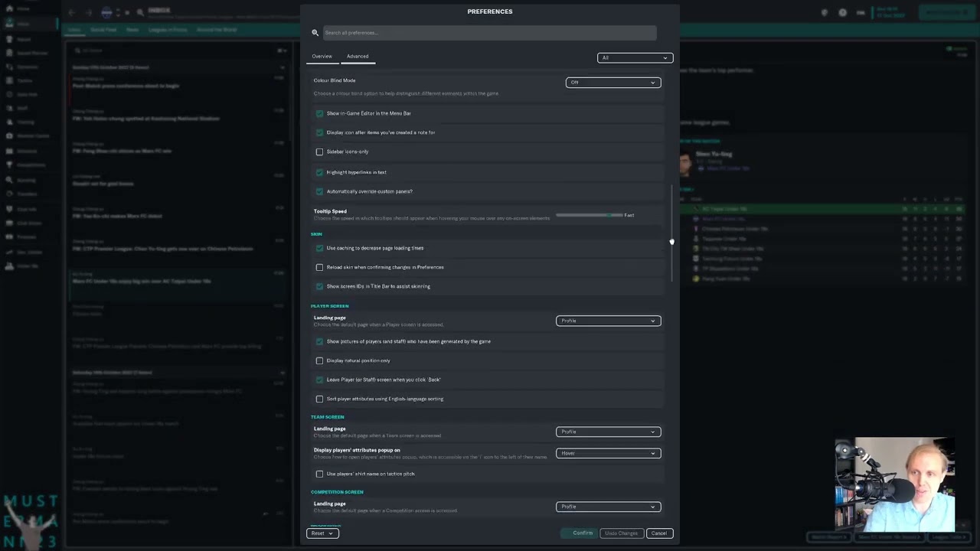980x551 pixels.
Task: Toggle Show screen IDs in Title Bar
Action: click(x=319, y=286)
